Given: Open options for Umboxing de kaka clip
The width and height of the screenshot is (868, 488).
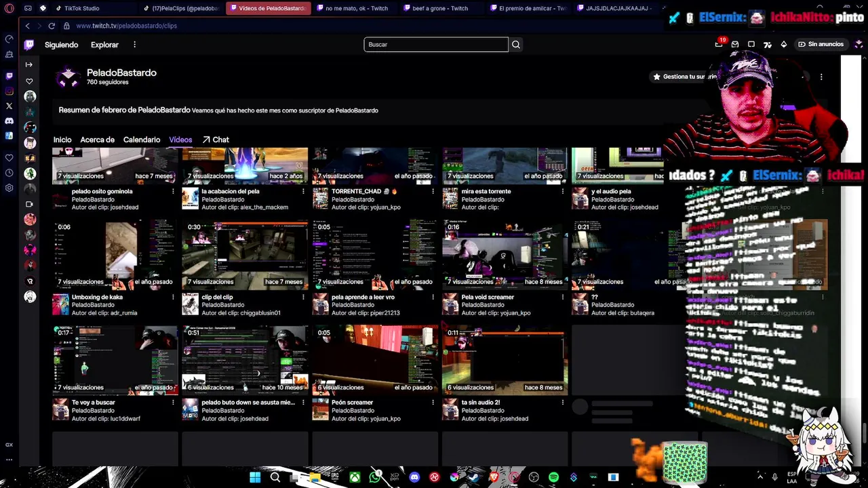Looking at the screenshot, I should (x=173, y=298).
